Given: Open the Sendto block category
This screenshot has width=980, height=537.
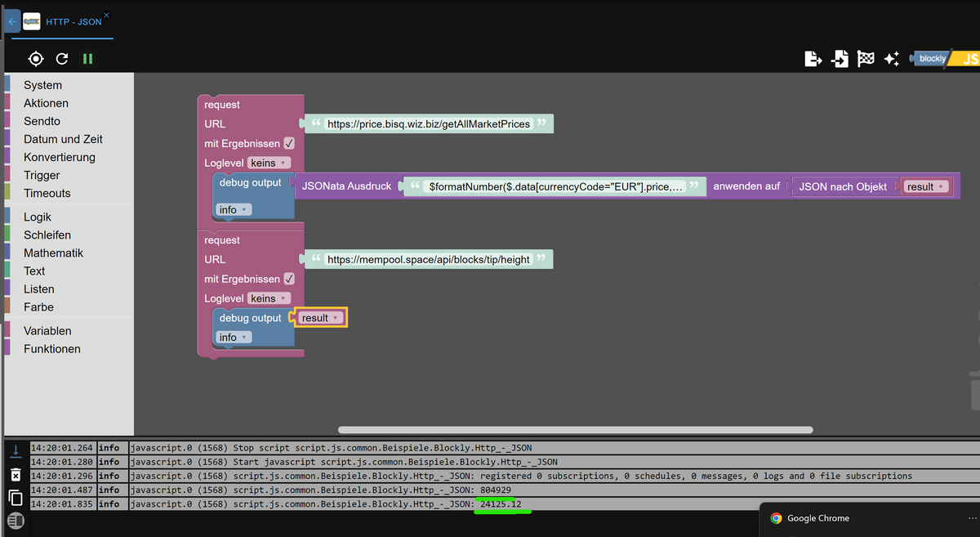Looking at the screenshot, I should [42, 121].
